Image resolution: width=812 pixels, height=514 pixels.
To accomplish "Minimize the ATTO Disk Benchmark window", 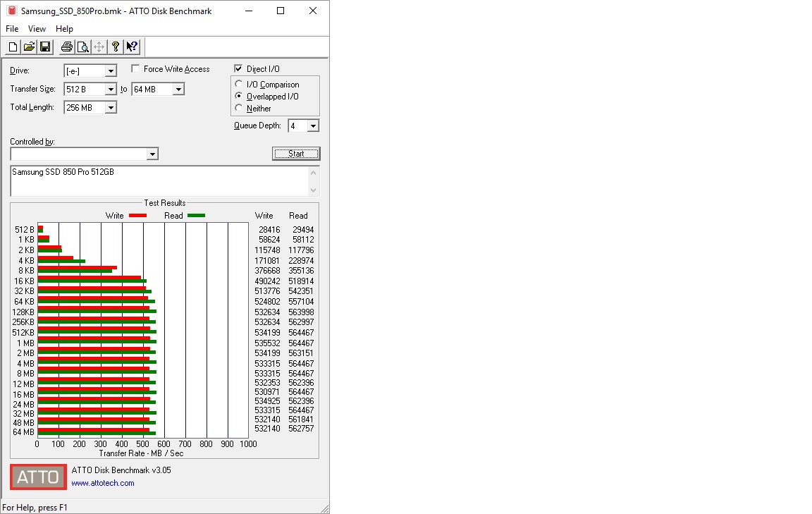I will click(249, 11).
